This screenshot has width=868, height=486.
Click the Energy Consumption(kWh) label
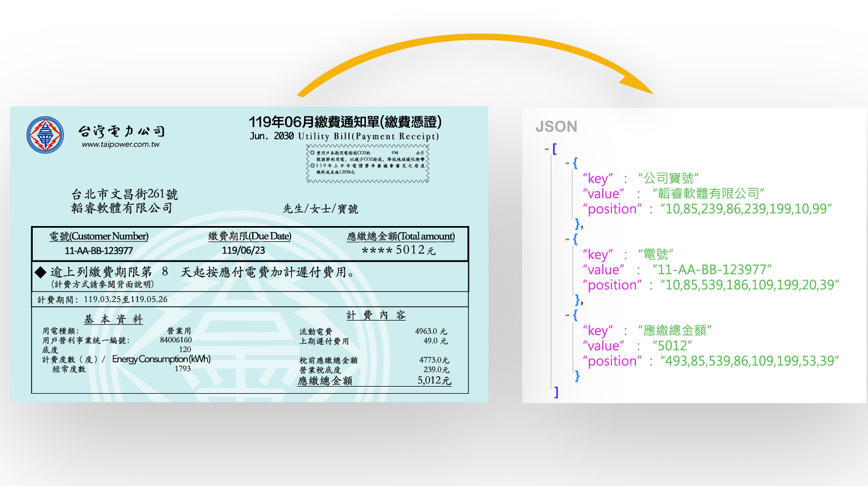click(161, 359)
